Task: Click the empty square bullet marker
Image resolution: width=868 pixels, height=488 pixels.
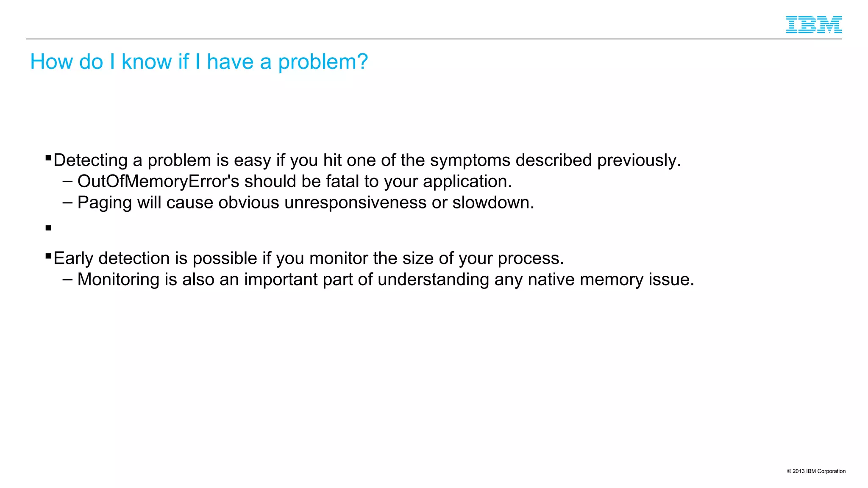Action: point(48,228)
